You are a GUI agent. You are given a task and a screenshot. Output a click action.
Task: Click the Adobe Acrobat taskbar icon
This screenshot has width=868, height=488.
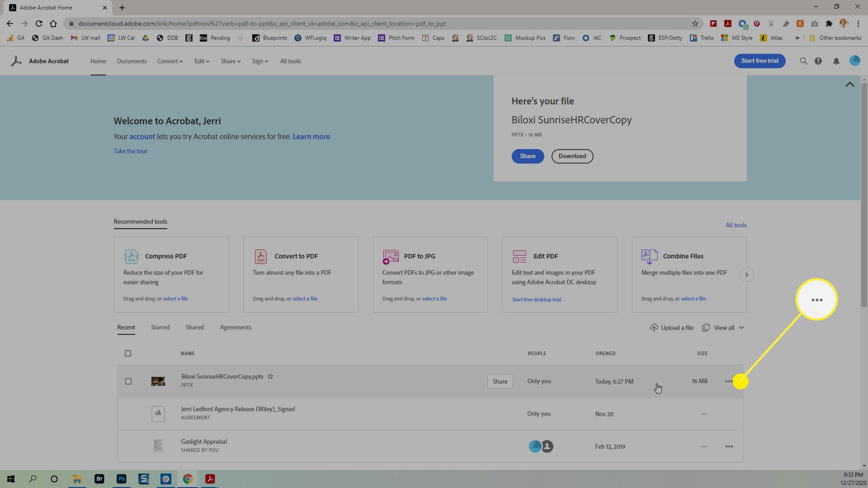[210, 479]
